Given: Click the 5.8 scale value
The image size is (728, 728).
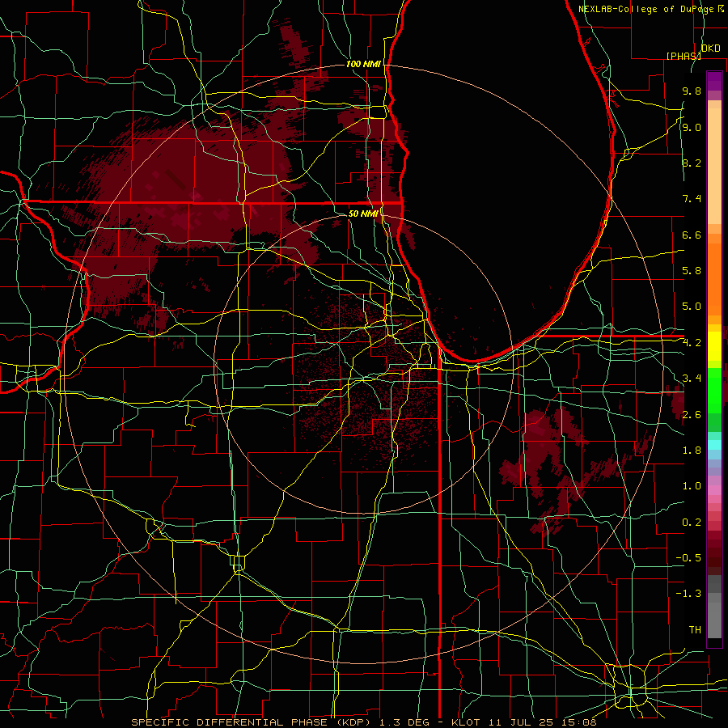Looking at the screenshot, I should tap(692, 271).
